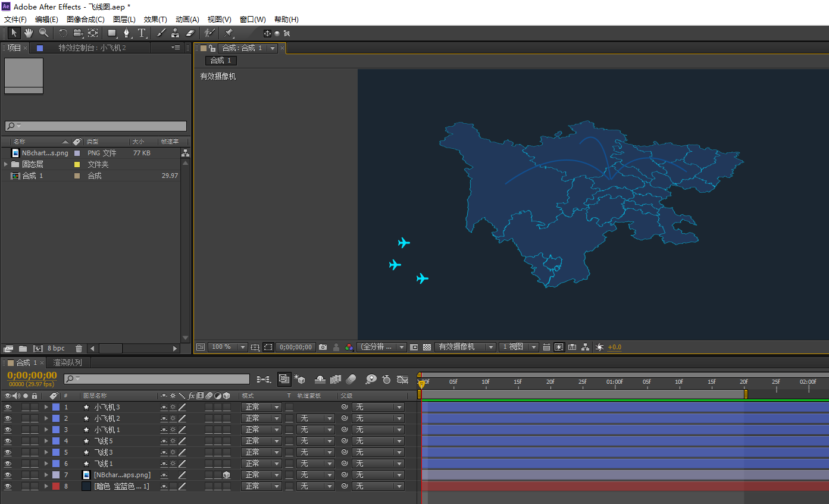The width and height of the screenshot is (829, 504).
Task: Open the 1 视图 view layout dropdown
Action: click(x=518, y=347)
